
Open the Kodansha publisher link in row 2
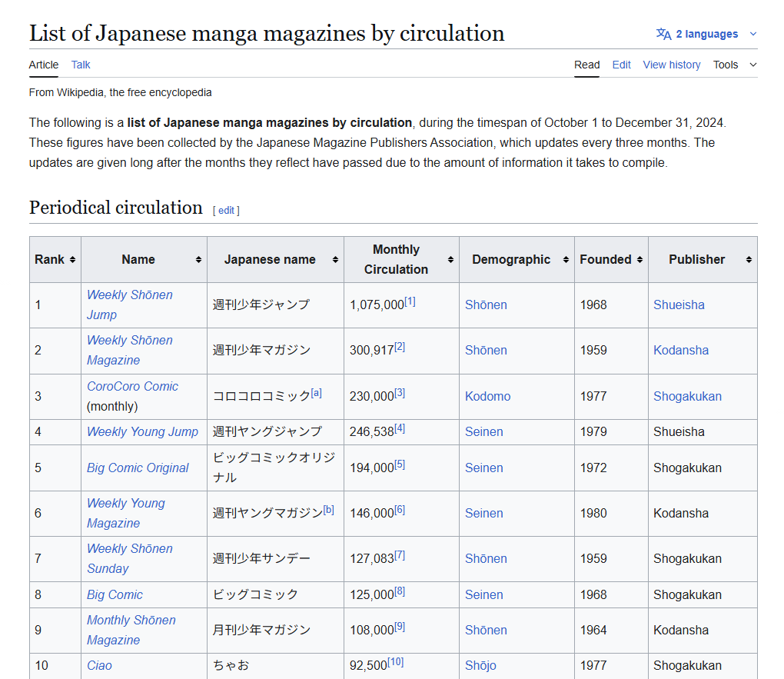click(x=681, y=350)
